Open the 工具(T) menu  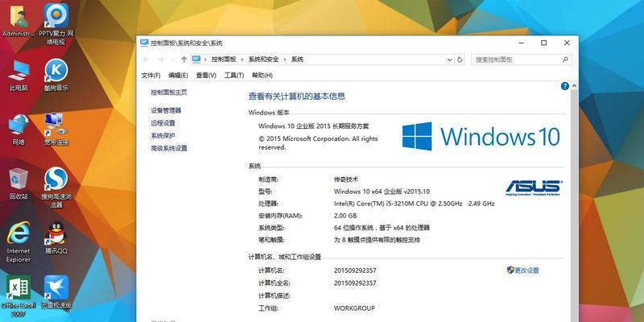[234, 75]
